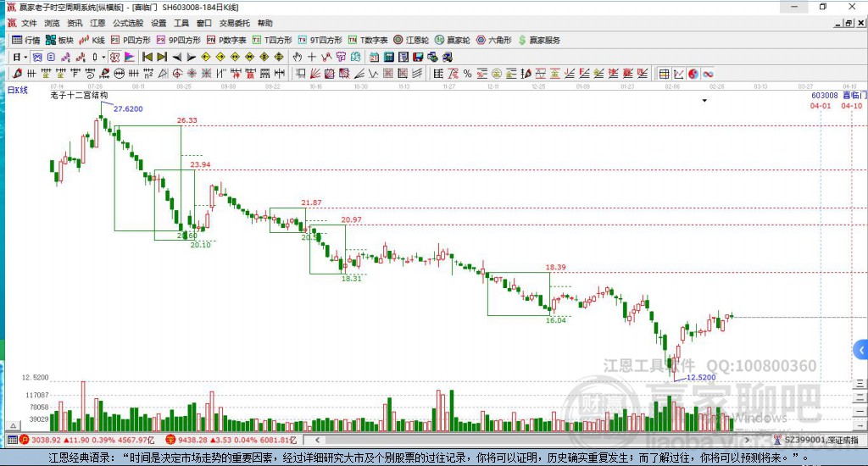Open 赢家服务 with the dollar icon
This screenshot has width=868, height=466.
coord(539,40)
